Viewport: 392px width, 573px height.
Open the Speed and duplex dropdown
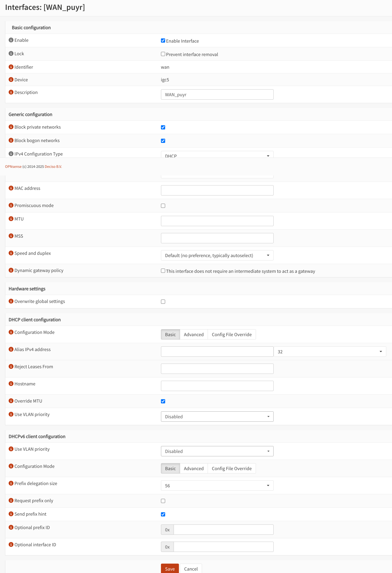[x=217, y=255]
